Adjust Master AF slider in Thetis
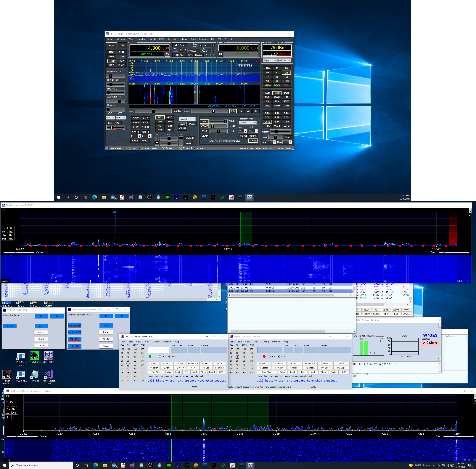 point(115,76)
